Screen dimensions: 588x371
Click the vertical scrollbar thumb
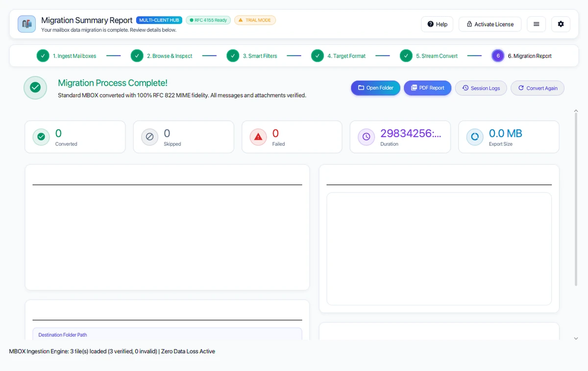[x=576, y=200]
